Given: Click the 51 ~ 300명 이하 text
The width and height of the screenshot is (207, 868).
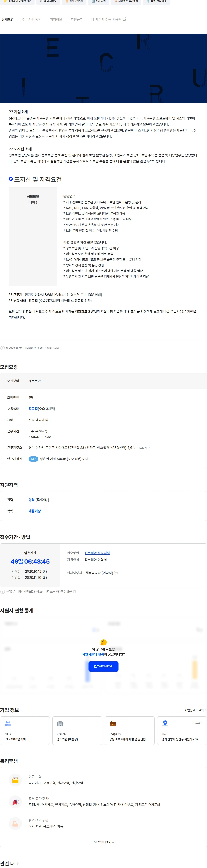Looking at the screenshot, I should (15, 739).
